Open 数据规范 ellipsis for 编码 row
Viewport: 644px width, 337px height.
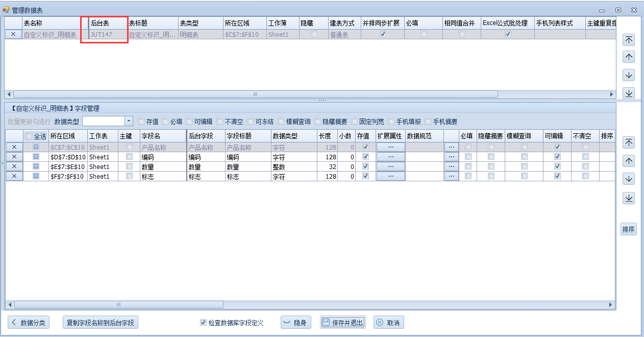(x=451, y=157)
